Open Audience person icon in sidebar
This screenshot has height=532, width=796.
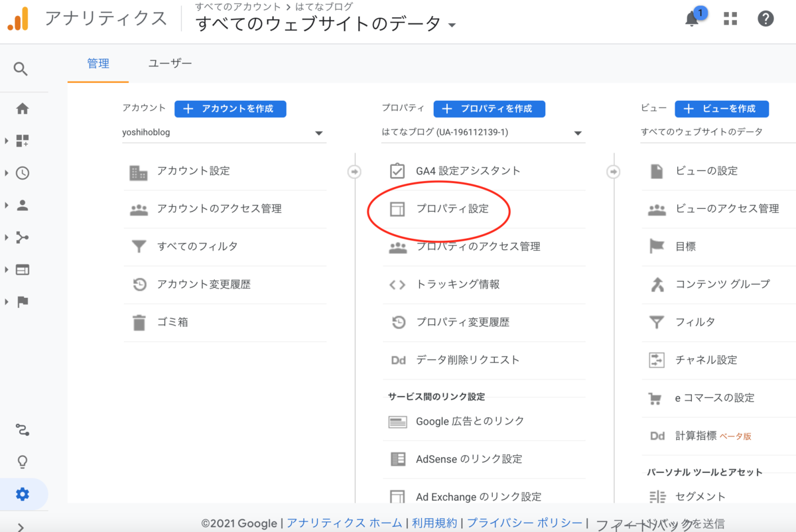tap(23, 205)
